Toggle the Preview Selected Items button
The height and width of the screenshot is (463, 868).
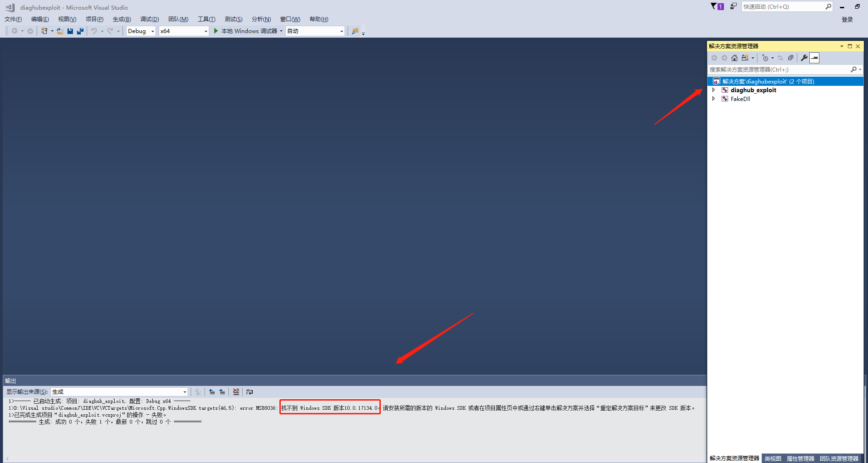click(814, 58)
